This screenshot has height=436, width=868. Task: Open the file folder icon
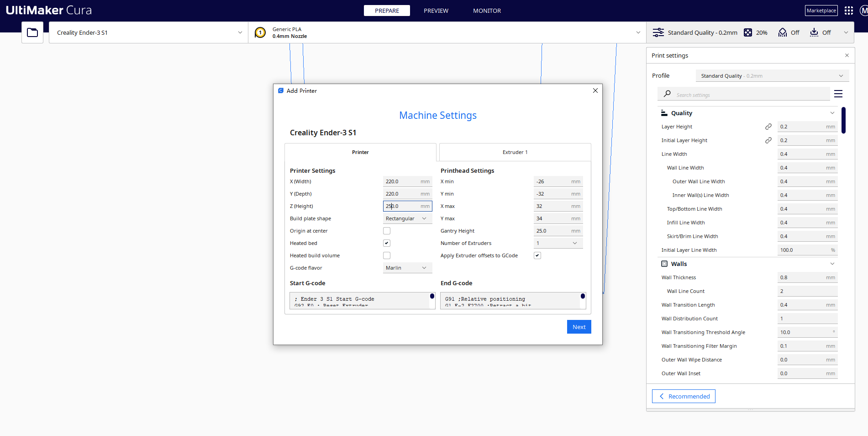(32, 32)
